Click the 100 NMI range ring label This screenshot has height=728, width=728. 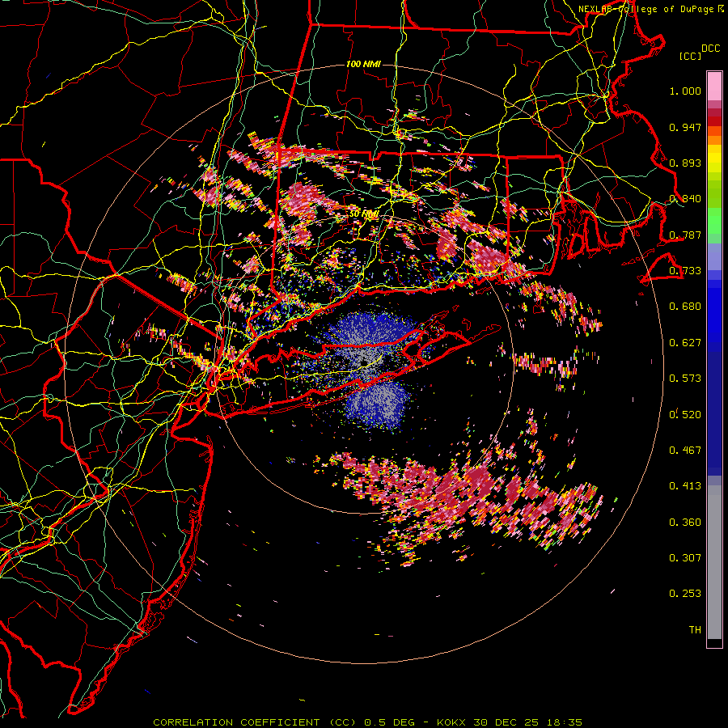coord(363,64)
